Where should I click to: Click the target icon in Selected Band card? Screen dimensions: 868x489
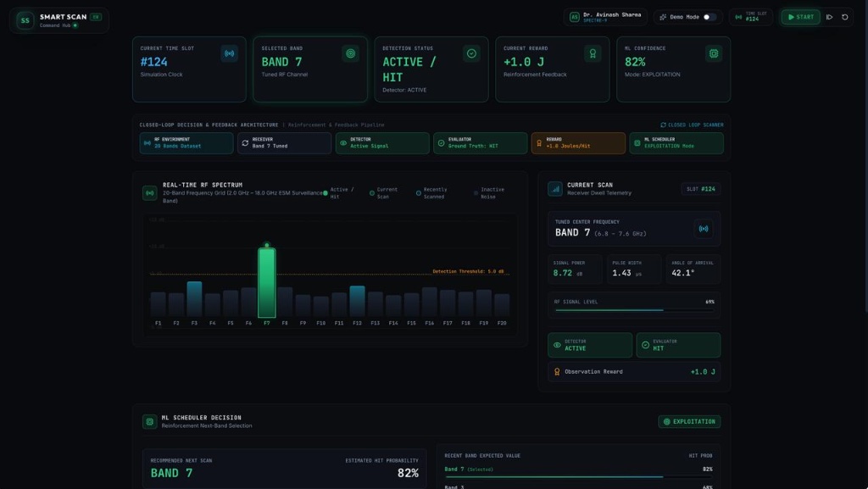click(x=350, y=53)
